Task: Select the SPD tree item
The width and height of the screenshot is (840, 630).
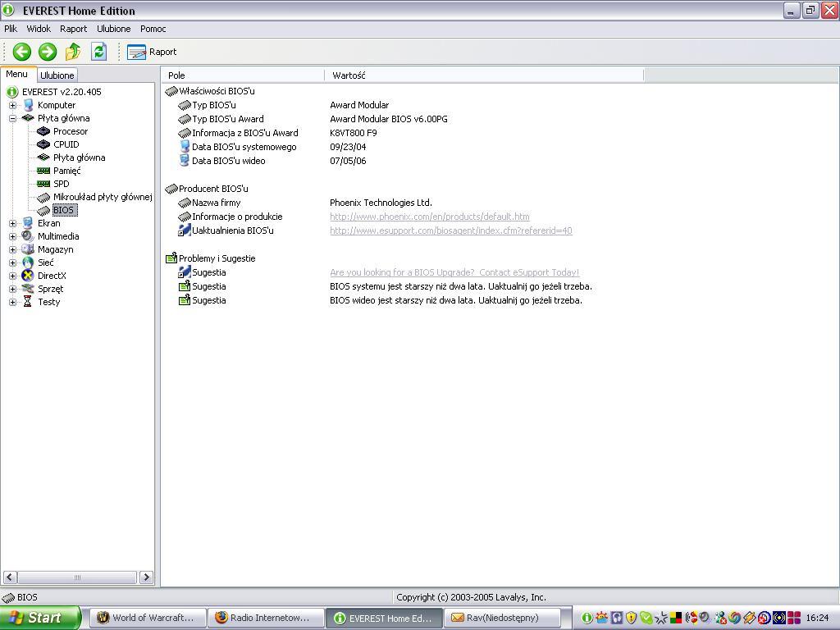Action: click(61, 184)
